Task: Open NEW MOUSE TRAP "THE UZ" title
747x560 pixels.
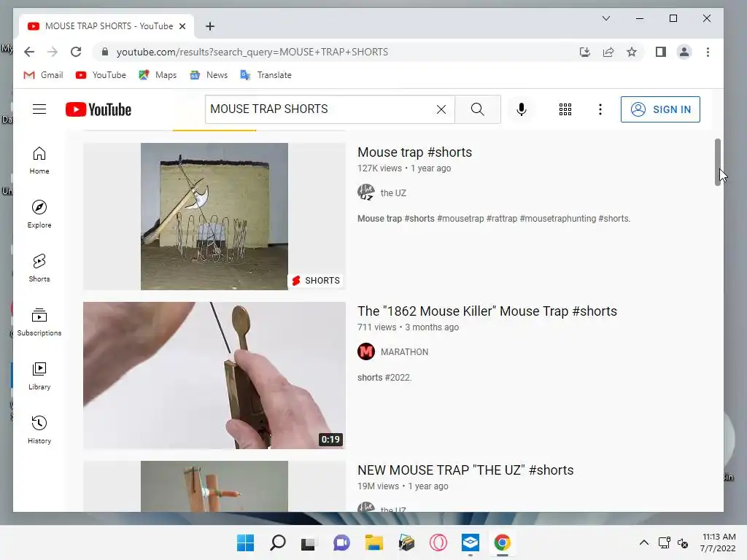Action: [x=465, y=470]
